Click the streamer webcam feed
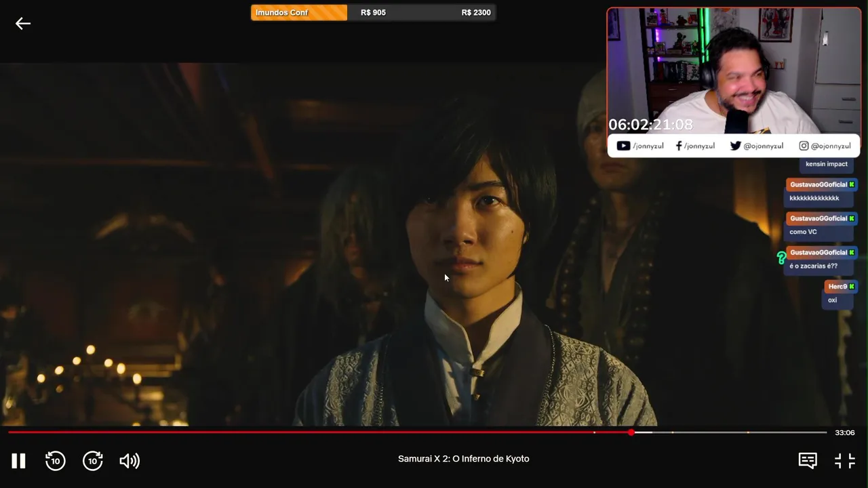This screenshot has width=868, height=488. pyautogui.click(x=734, y=71)
